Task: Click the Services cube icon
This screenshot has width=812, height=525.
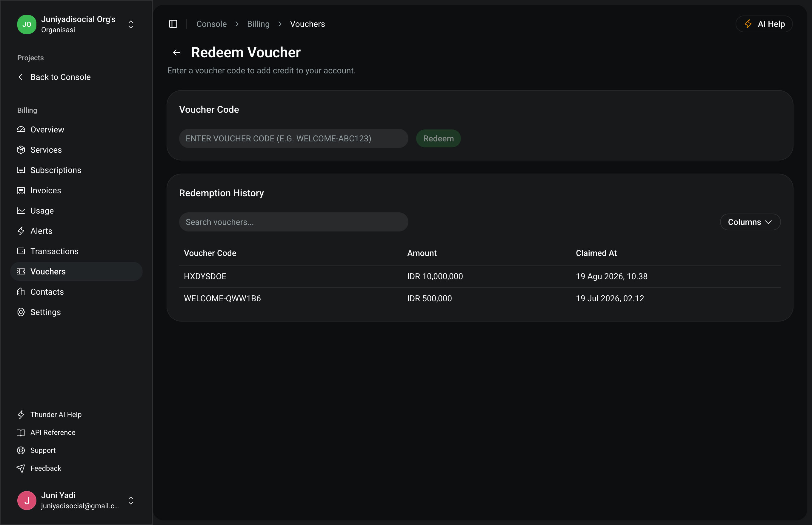Action: [21, 150]
